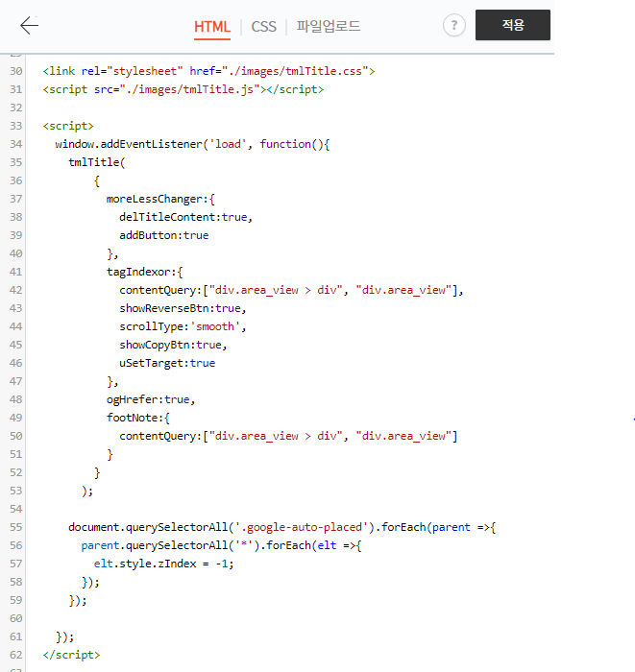Click parent.querySelectorAll on line 56
635x672 pixels.
(155, 545)
